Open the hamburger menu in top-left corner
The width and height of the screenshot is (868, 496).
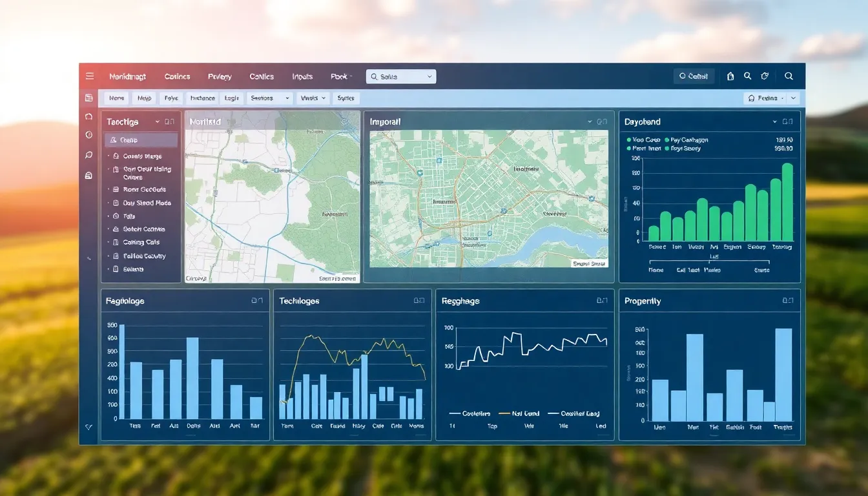click(x=89, y=76)
